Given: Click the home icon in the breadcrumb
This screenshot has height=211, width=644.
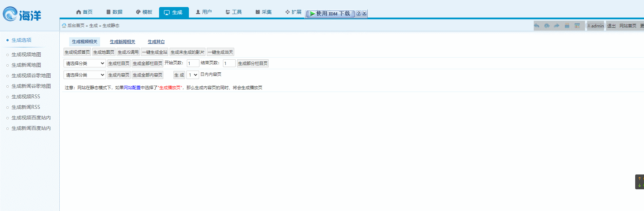Looking at the screenshot, I should (x=64, y=26).
